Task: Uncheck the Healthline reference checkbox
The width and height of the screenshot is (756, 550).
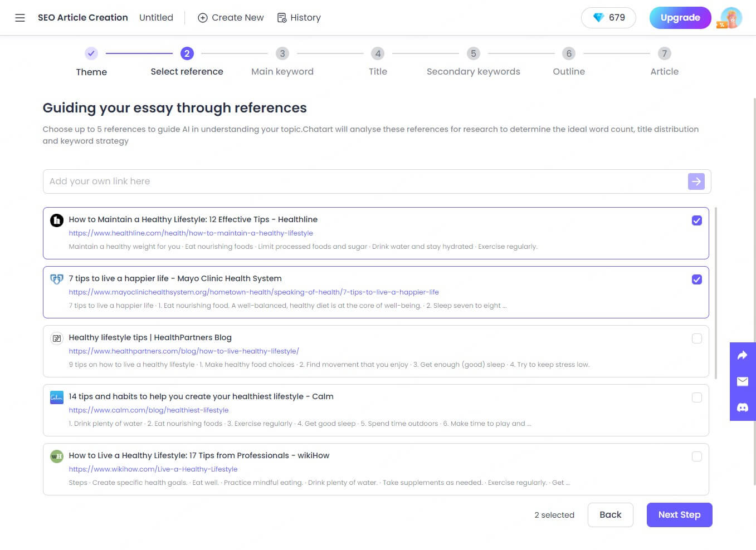Action: [696, 220]
